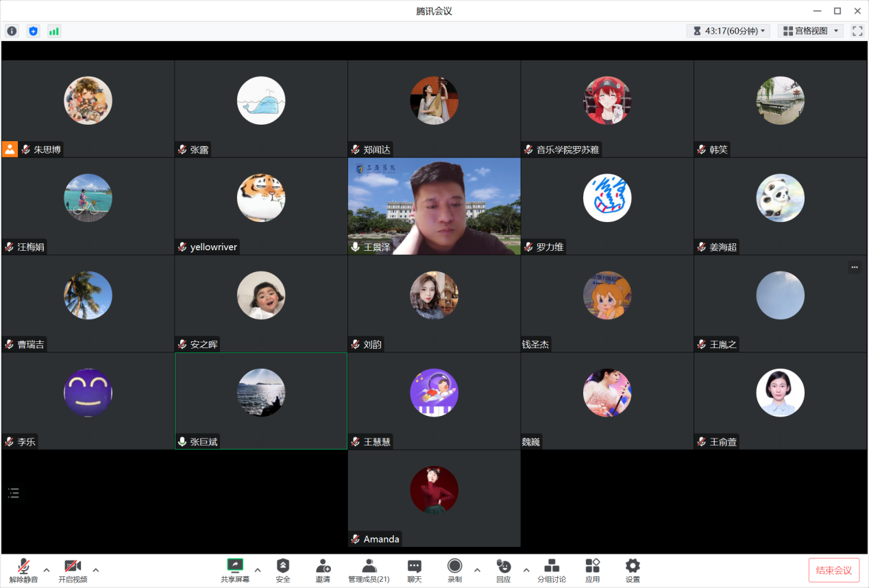Screen dimensions: 869x588
Task: Unmute microphone (解除静音)
Action: tap(24, 569)
